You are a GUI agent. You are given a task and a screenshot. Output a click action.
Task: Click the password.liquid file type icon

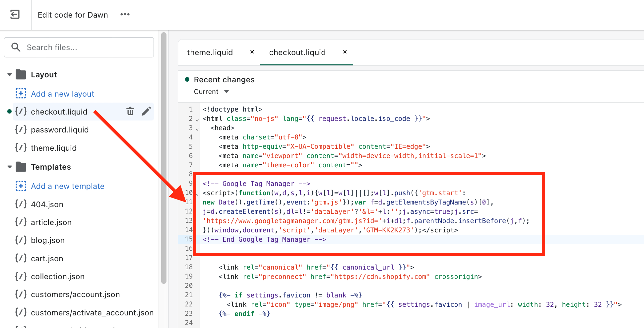point(21,129)
